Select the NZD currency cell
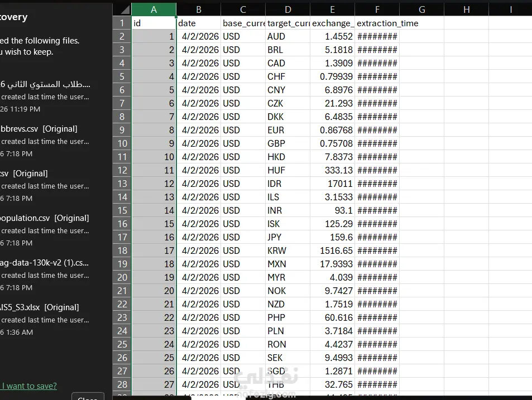532x400 pixels. tap(287, 304)
